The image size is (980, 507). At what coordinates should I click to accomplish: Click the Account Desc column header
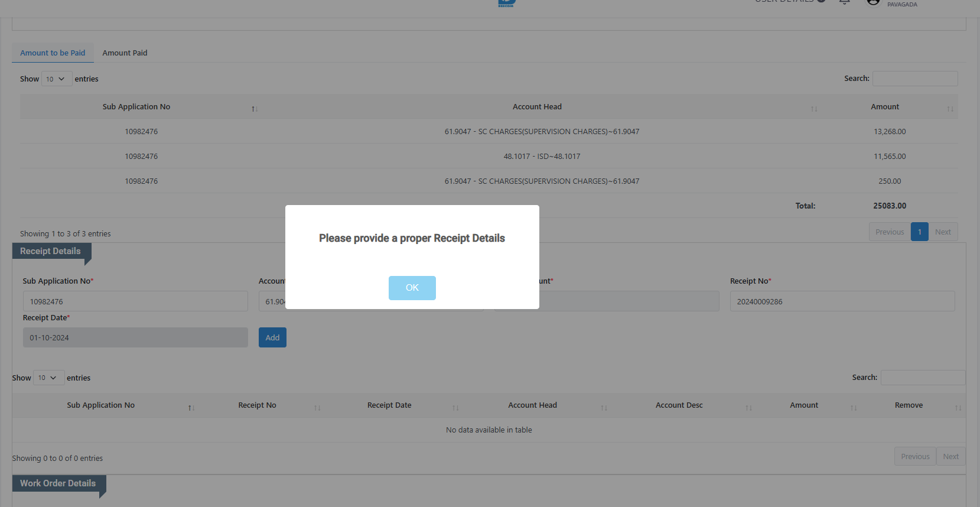click(679, 405)
